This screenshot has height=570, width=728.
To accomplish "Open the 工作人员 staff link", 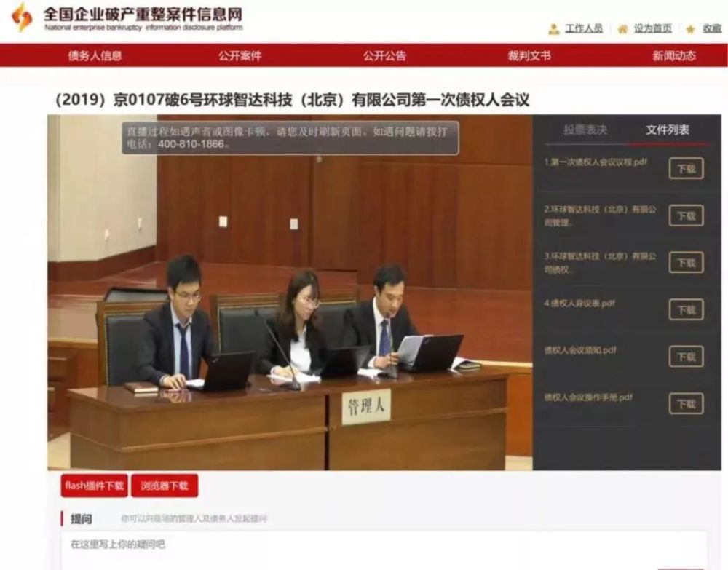I will (x=584, y=29).
